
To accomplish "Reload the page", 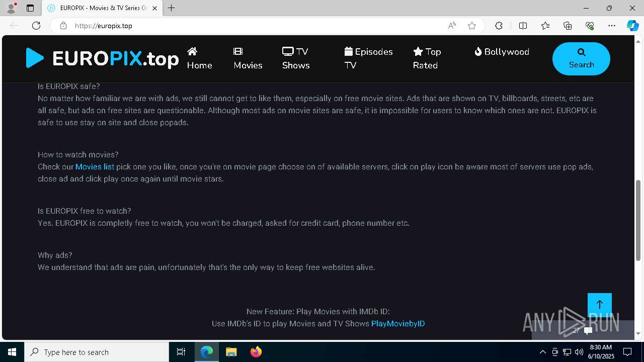I will (36, 26).
